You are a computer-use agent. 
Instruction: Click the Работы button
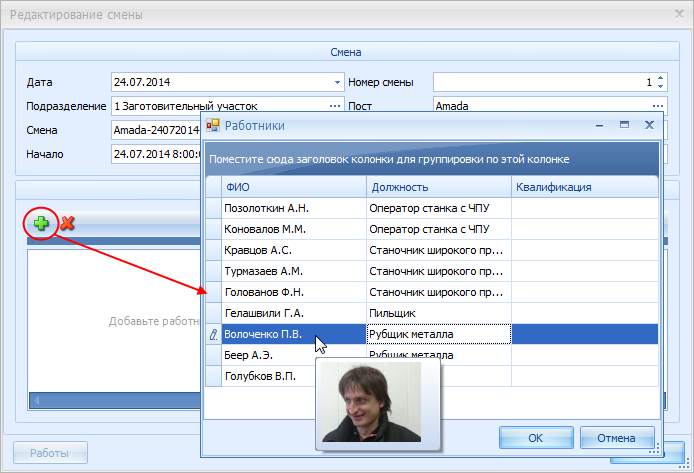pyautogui.click(x=50, y=453)
